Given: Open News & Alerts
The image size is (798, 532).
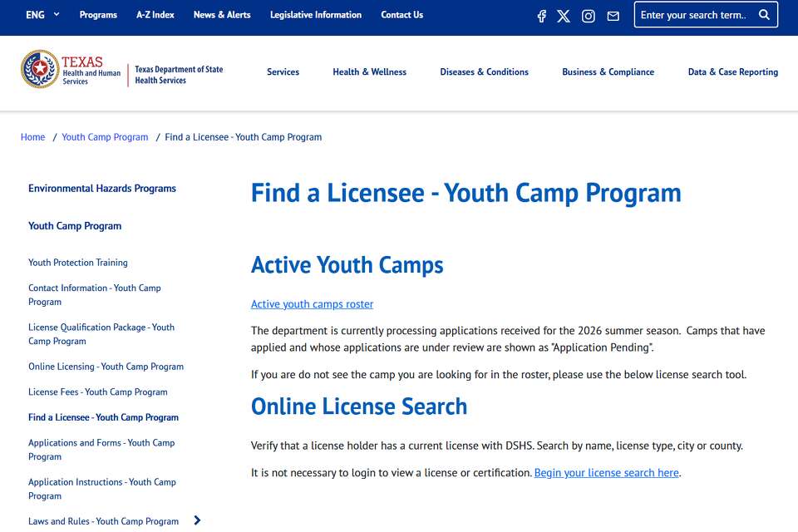Looking at the screenshot, I should click(222, 15).
